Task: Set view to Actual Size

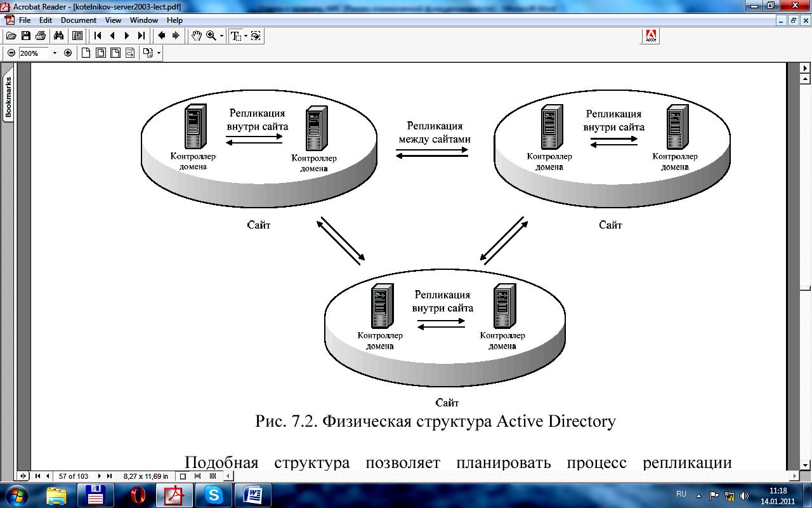Action: (x=86, y=53)
